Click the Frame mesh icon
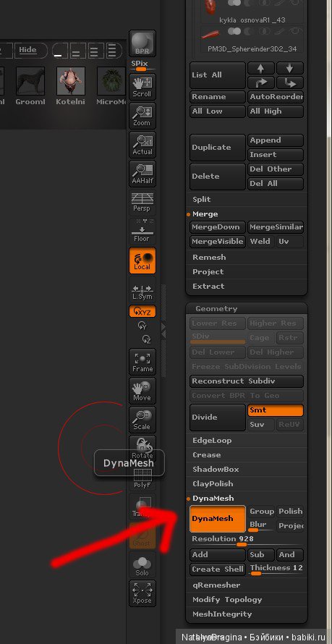 click(x=142, y=361)
